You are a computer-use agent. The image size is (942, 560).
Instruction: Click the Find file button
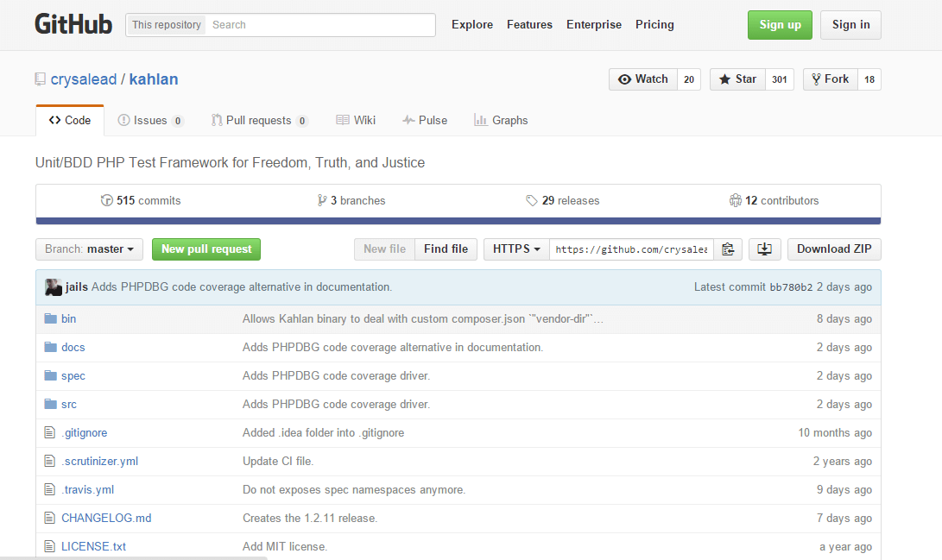[446, 249]
